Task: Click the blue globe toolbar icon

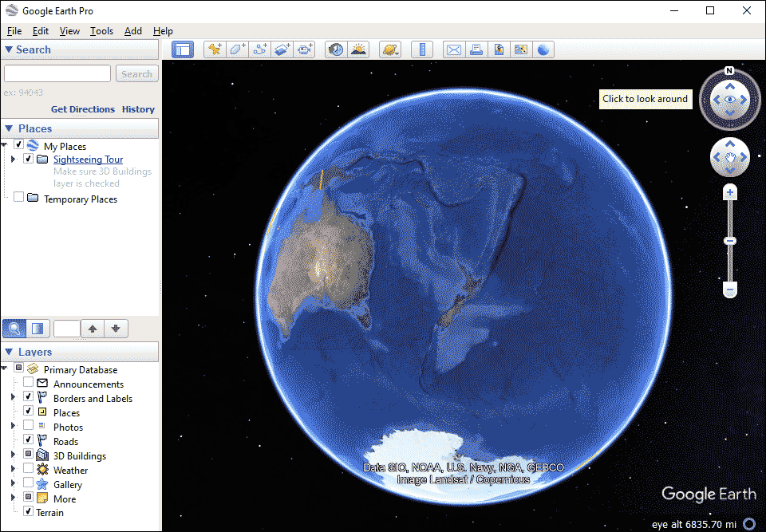Action: pyautogui.click(x=543, y=49)
